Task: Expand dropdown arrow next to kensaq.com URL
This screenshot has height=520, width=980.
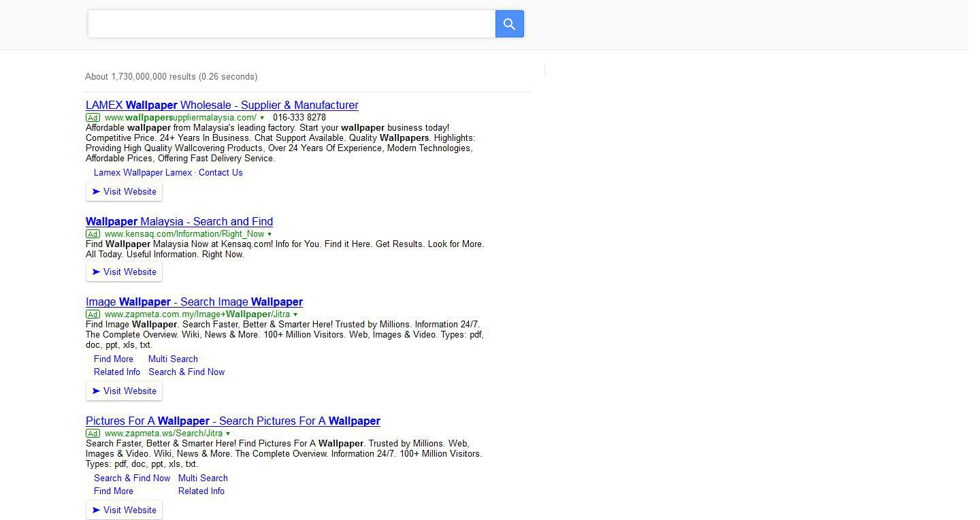Action: (269, 234)
